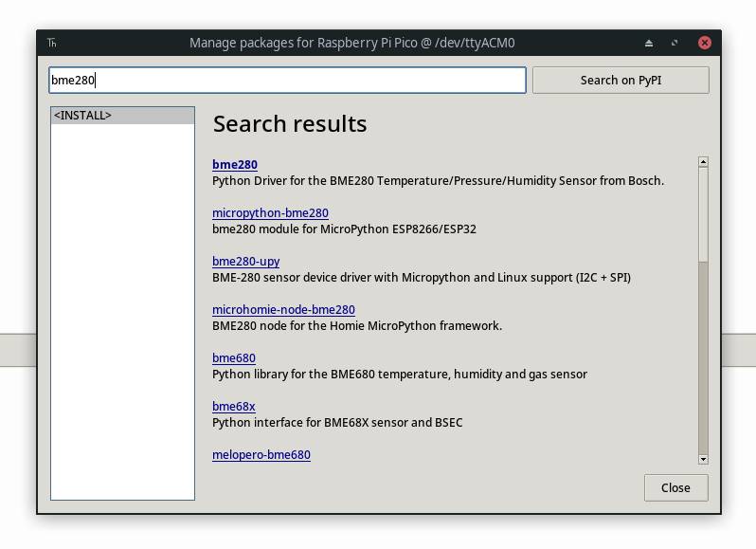Screen dimensions: 756x549
Task: Open the bme680 package link
Action: click(x=234, y=358)
